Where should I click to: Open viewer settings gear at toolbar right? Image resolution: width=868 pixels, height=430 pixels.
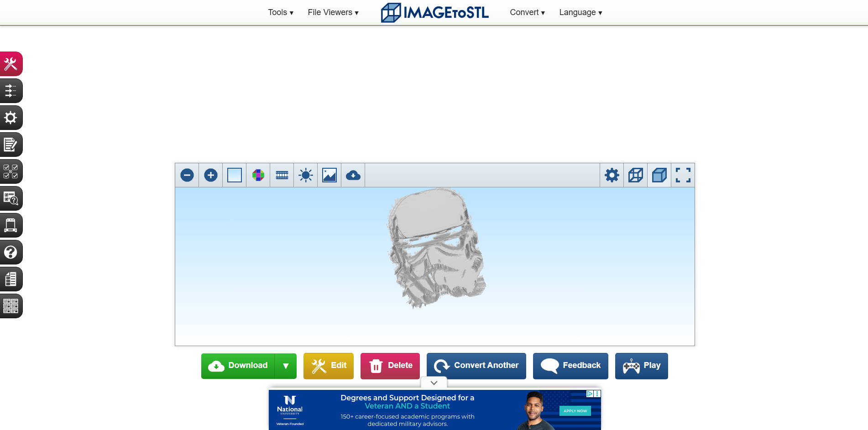point(612,175)
